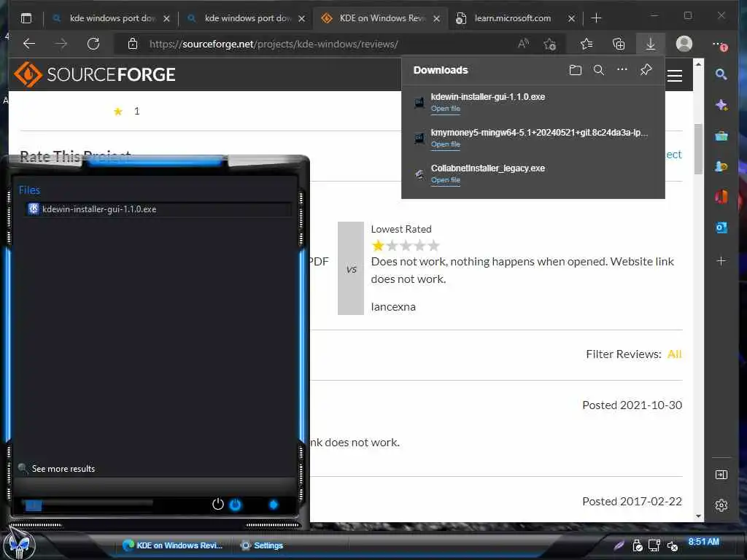The width and height of the screenshot is (747, 560).
Task: Click the white power icon in start menu
Action: [217, 505]
